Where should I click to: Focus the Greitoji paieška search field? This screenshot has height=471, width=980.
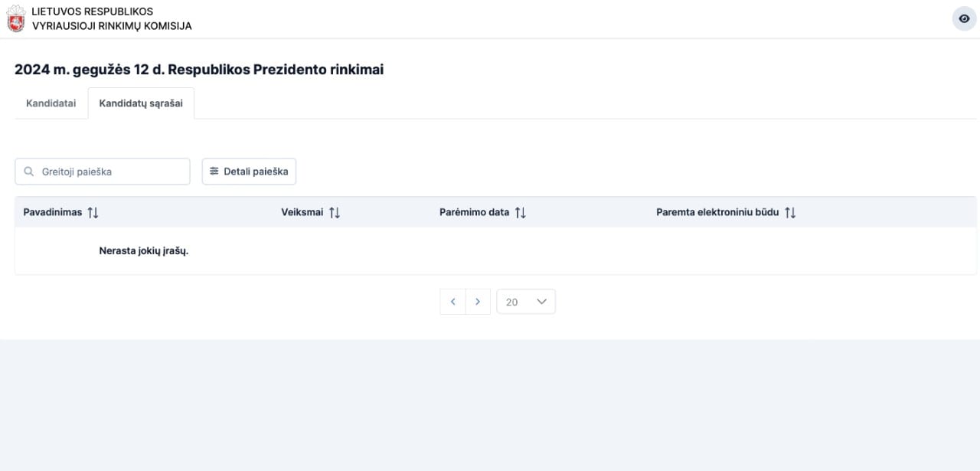(103, 172)
